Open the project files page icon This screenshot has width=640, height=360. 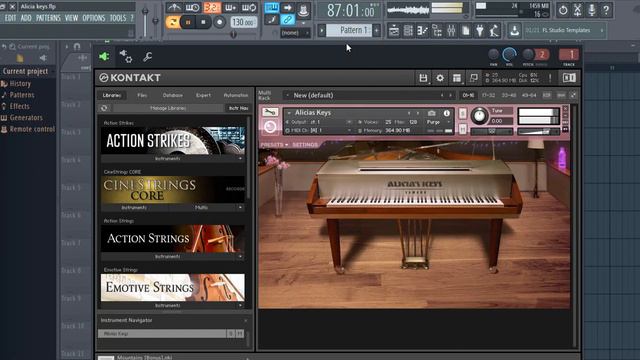point(465,31)
